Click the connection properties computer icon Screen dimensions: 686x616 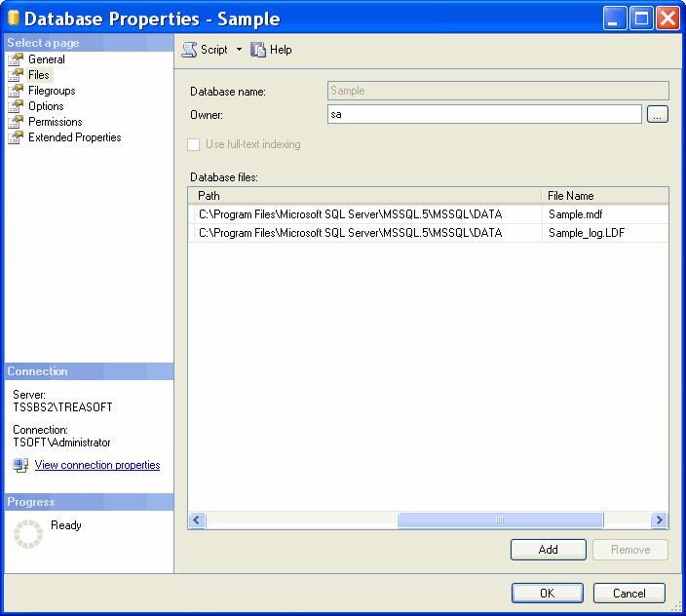(x=20, y=466)
